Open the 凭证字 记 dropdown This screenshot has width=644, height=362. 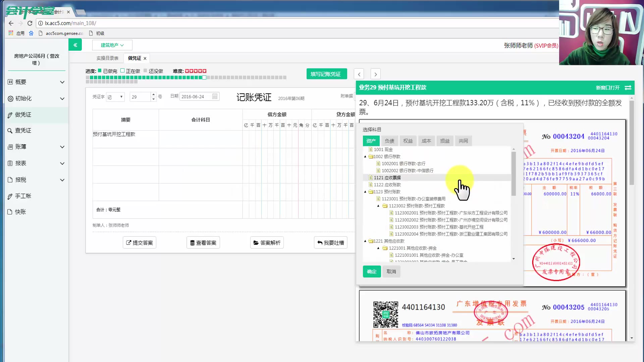coord(115,97)
